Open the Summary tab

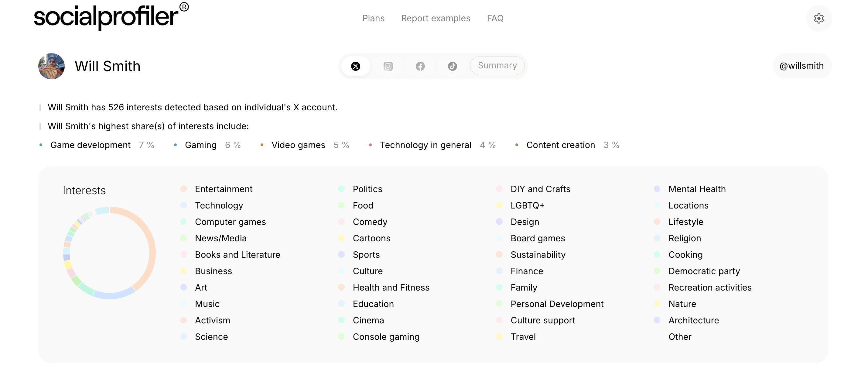tap(497, 65)
